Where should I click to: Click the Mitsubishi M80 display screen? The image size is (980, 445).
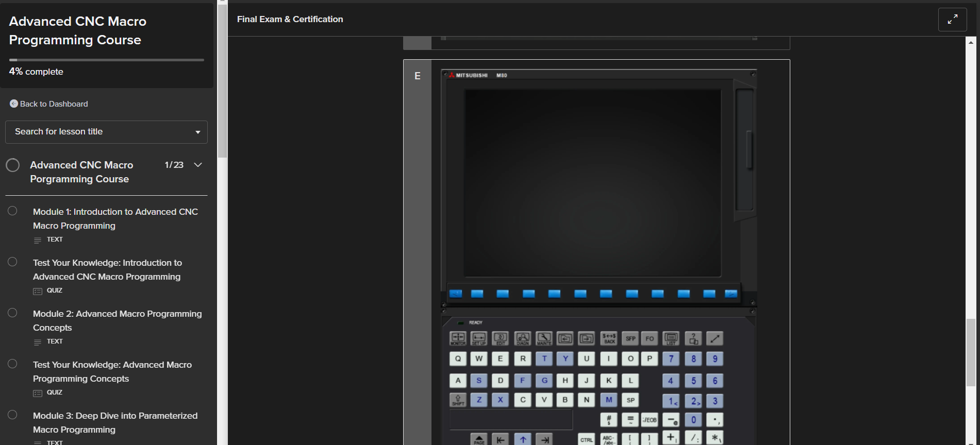592,183
